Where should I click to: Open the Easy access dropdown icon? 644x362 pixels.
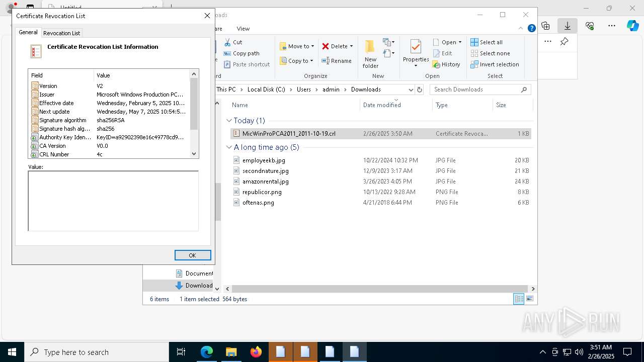point(388,53)
